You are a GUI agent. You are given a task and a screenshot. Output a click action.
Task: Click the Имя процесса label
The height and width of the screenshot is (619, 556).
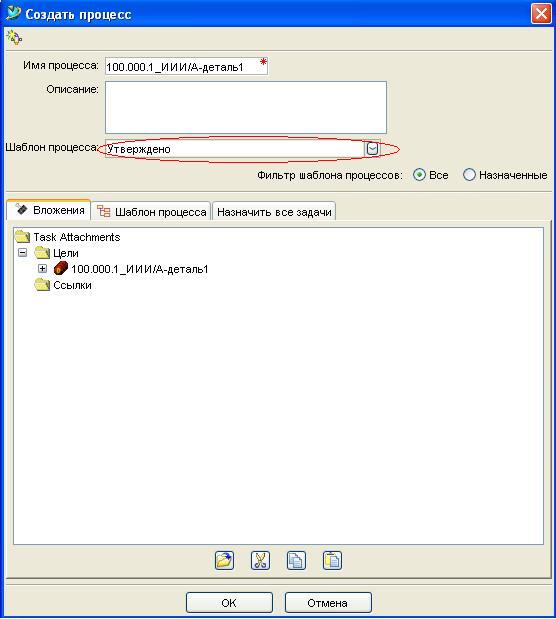(x=61, y=65)
